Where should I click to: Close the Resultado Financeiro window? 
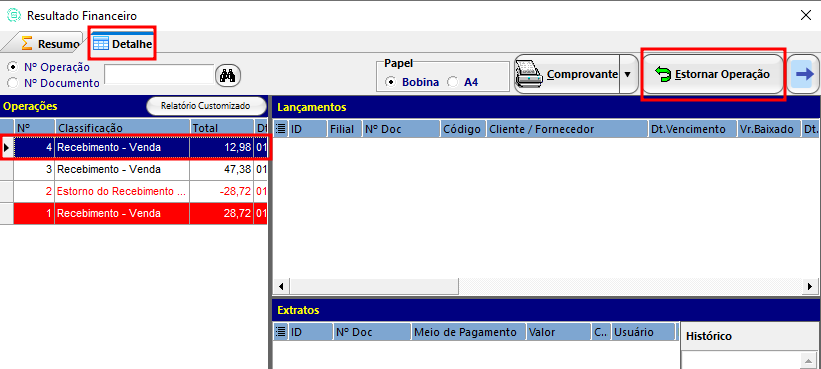coord(806,16)
